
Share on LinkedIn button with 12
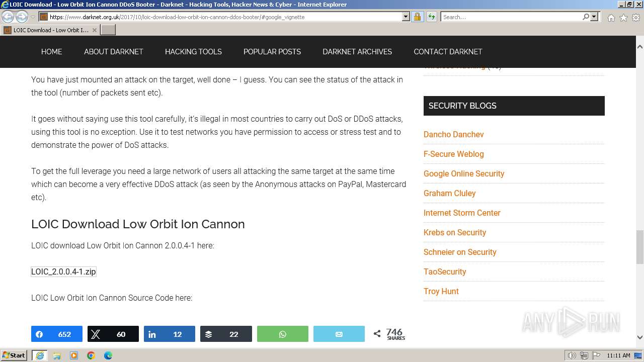coord(170,334)
